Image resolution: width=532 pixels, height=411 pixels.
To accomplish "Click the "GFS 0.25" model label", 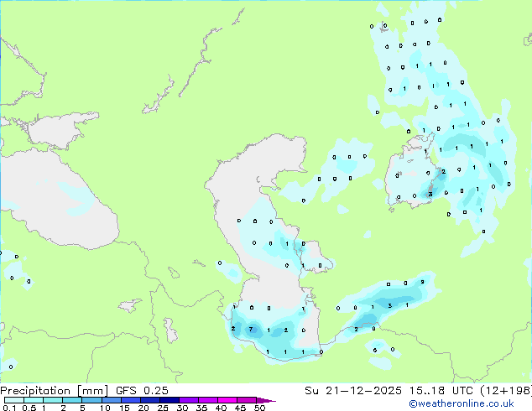I will 142,391.
